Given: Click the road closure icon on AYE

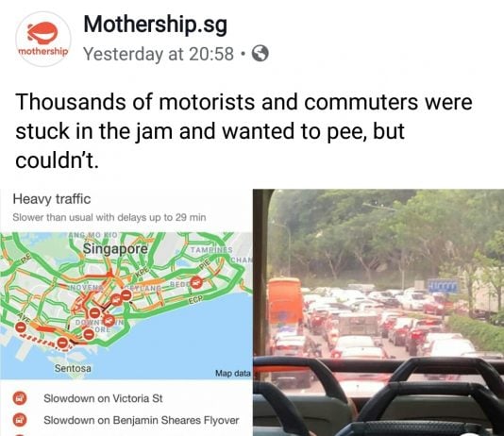Looking at the screenshot, I should 21,327.
